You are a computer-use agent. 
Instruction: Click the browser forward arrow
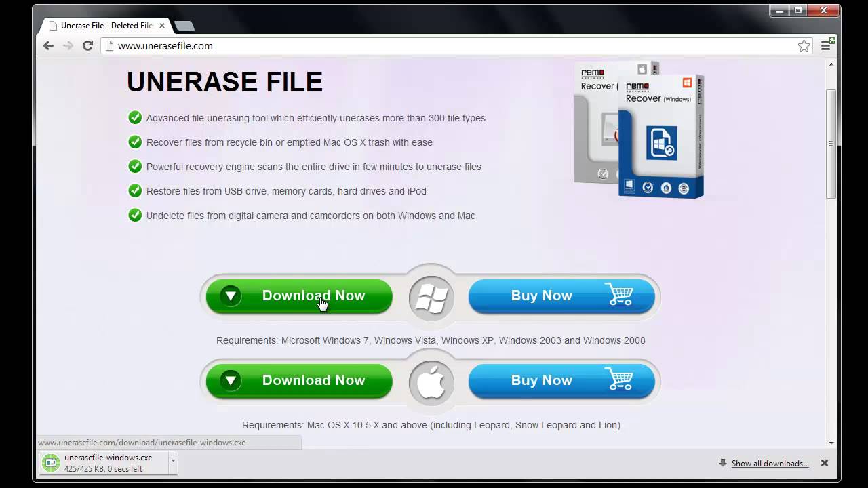[x=68, y=46]
